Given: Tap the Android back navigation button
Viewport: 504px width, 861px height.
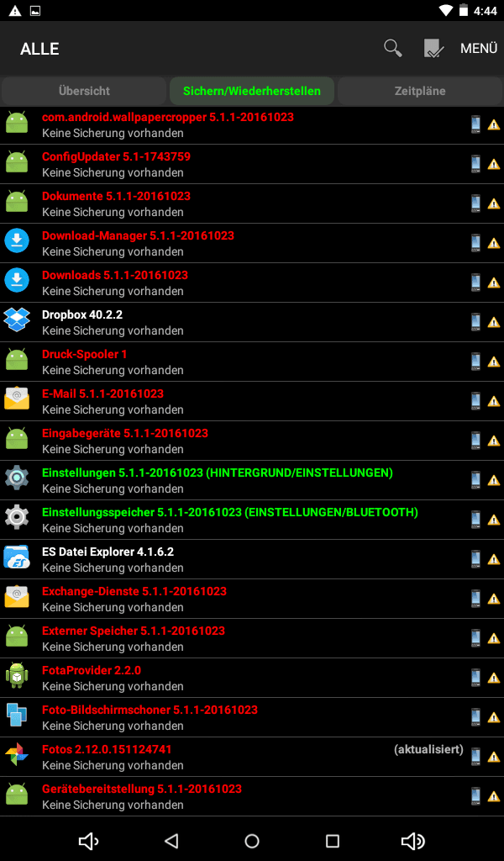Looking at the screenshot, I should click(x=171, y=841).
